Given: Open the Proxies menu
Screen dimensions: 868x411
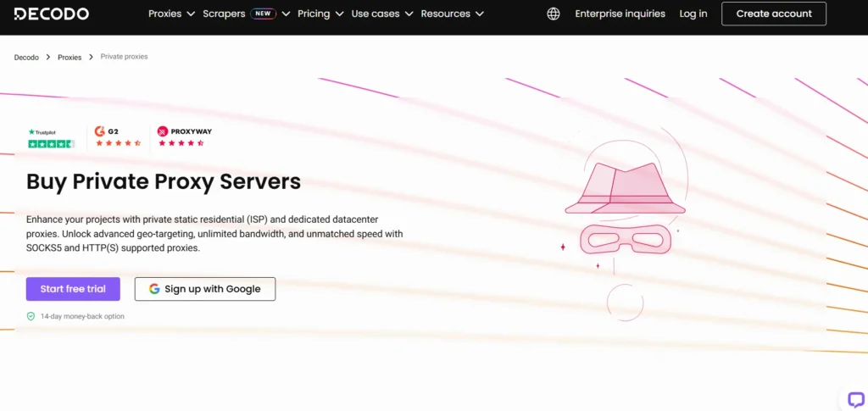Looking at the screenshot, I should pyautogui.click(x=171, y=14).
